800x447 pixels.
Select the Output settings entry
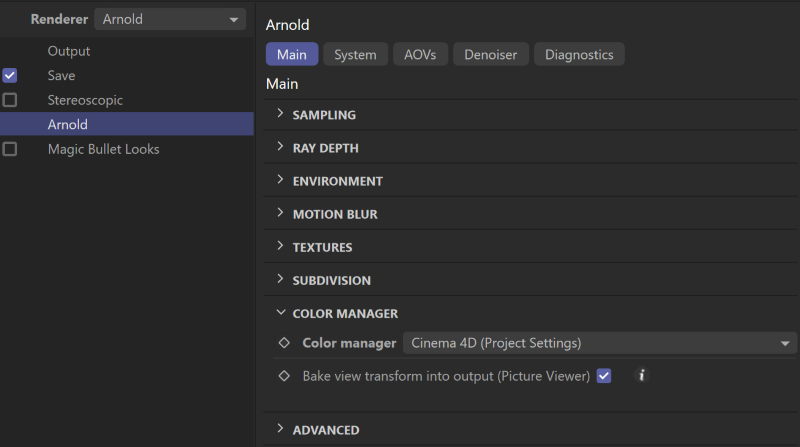tap(69, 51)
